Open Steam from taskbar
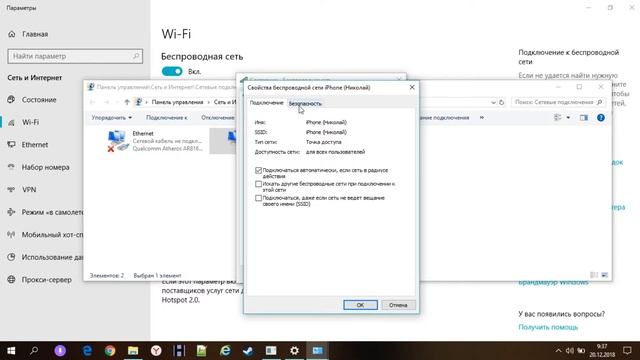Screen dimensions: 640x360 pos(248,351)
